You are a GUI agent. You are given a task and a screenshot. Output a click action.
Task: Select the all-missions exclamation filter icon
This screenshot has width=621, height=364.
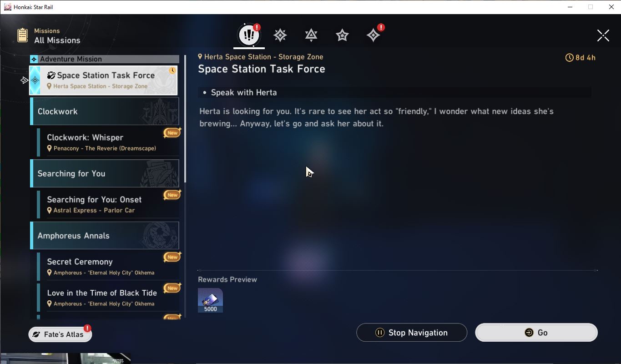pyautogui.click(x=249, y=35)
